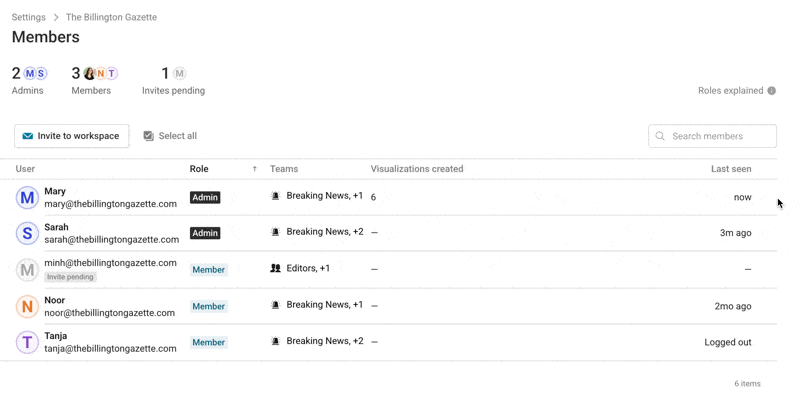The image size is (800, 420).
Task: Click the 3m ago last seen value
Action: point(735,233)
